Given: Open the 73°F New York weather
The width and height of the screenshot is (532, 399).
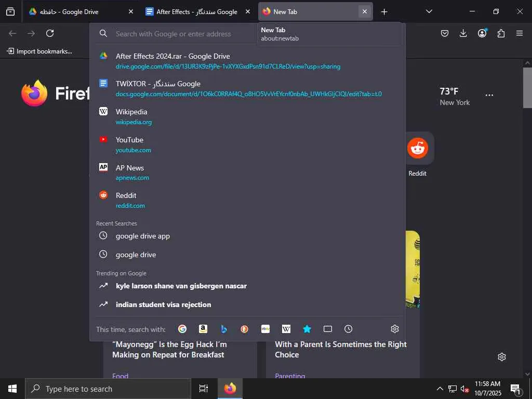Looking at the screenshot, I should 455,96.
